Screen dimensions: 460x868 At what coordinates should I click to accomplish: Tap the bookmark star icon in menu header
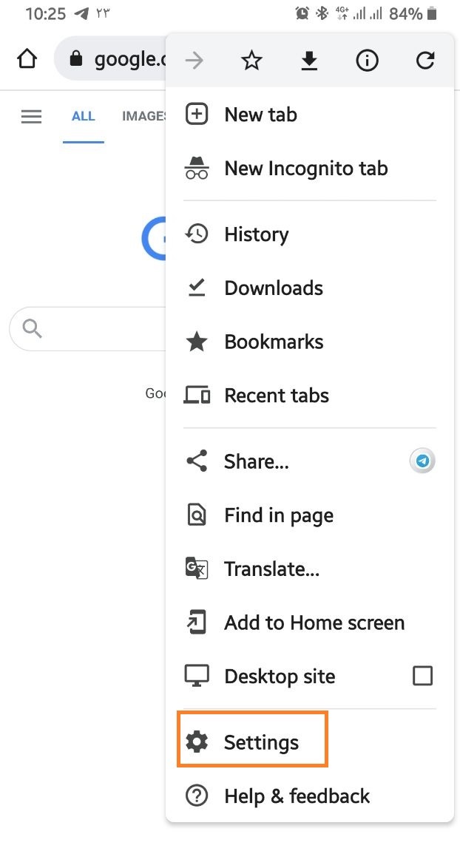tap(252, 61)
